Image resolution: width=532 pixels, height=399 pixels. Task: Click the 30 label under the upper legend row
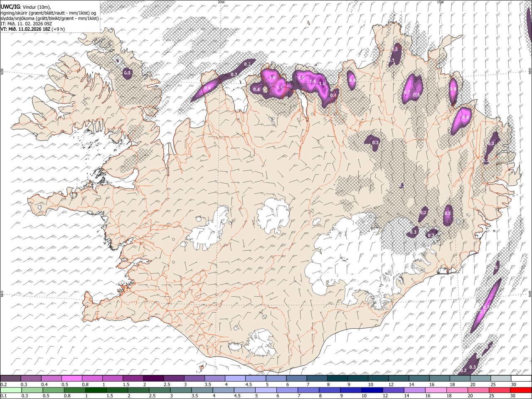click(514, 384)
